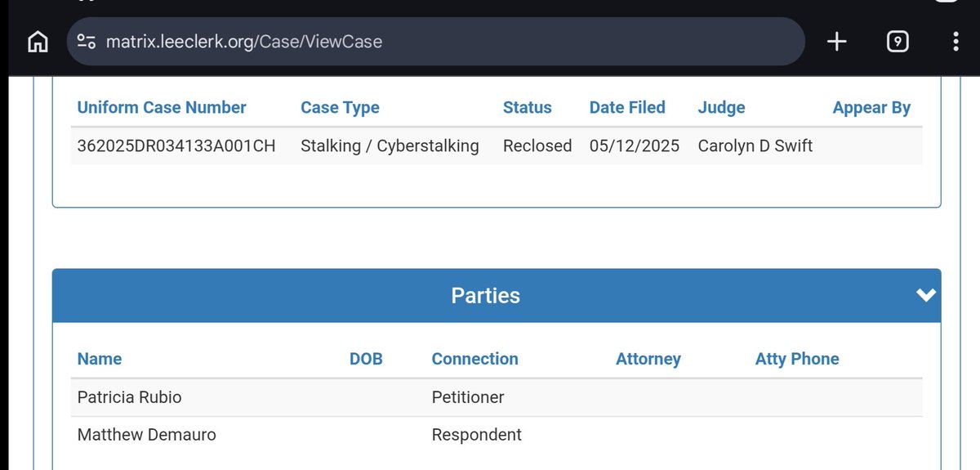Viewport: 980px width, 470px height.
Task: Click the Name column header in Parties
Action: click(100, 359)
